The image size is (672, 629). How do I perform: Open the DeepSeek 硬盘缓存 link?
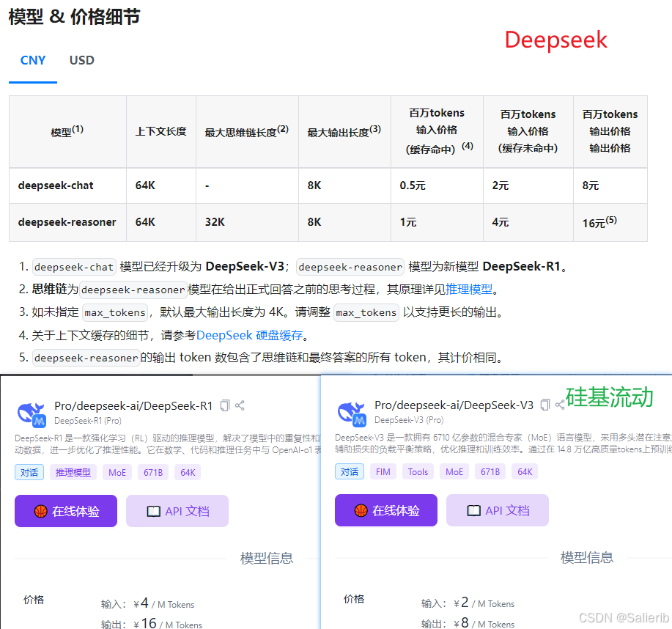(x=249, y=335)
